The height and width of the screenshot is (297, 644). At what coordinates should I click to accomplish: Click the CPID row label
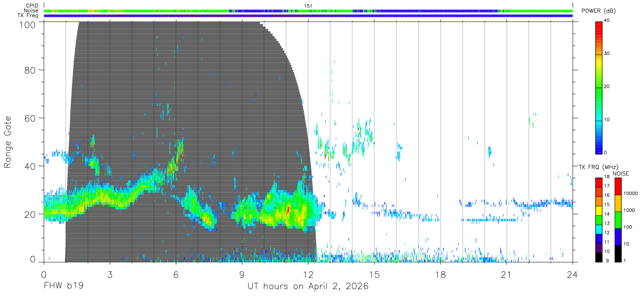pos(31,6)
